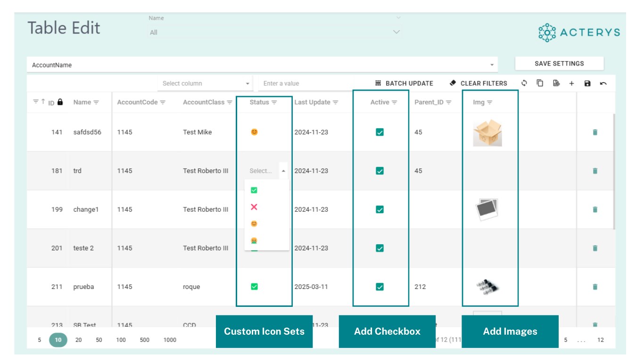Click the export file icon
Viewport: 644px width, 362px height.
(556, 83)
